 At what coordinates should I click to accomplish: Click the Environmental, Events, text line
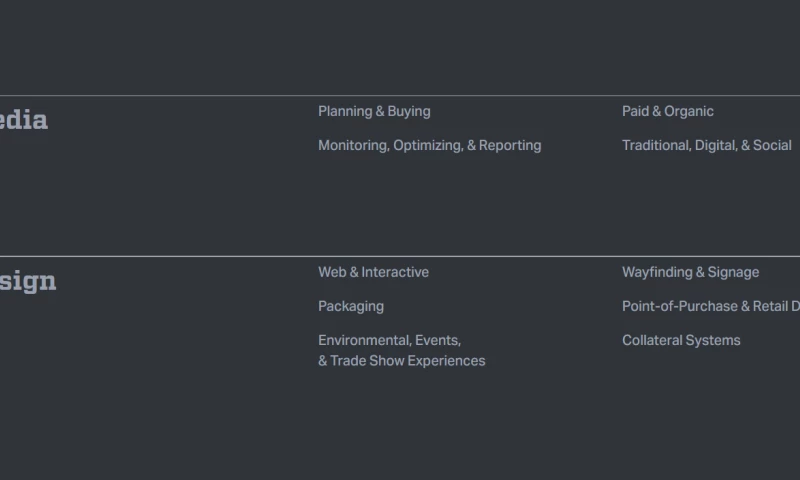(x=389, y=340)
